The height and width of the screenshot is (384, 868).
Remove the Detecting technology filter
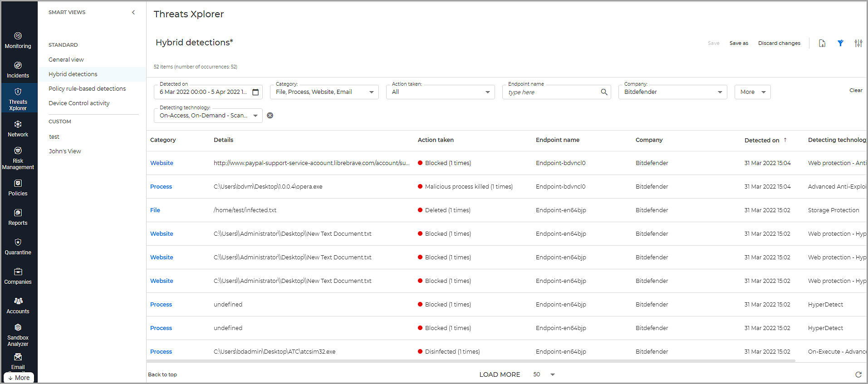pos(270,116)
